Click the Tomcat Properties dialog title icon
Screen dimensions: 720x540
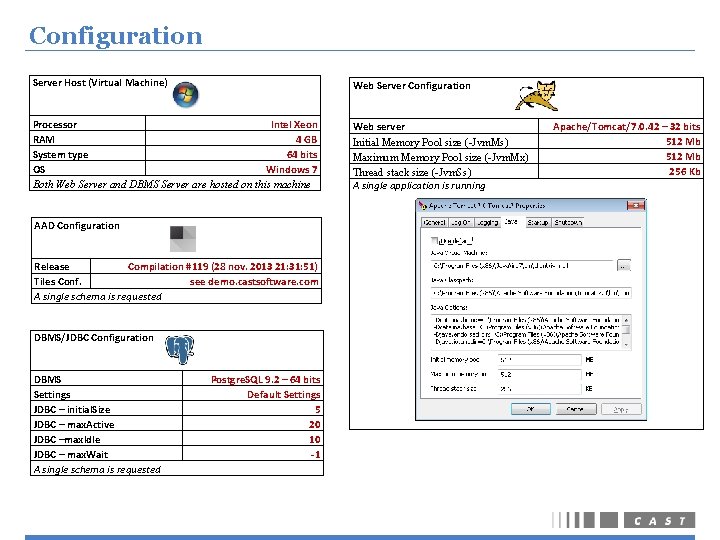pos(422,206)
